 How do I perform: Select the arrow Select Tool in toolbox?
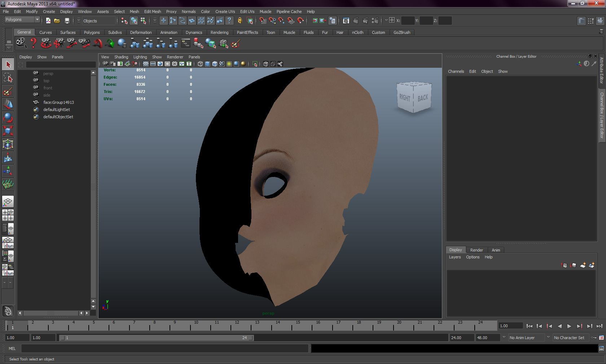pos(8,65)
